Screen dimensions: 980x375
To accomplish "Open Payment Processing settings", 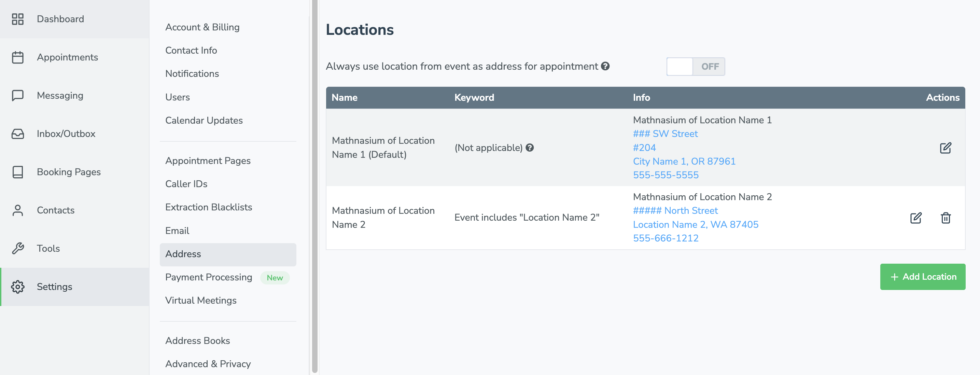I will click(x=209, y=277).
